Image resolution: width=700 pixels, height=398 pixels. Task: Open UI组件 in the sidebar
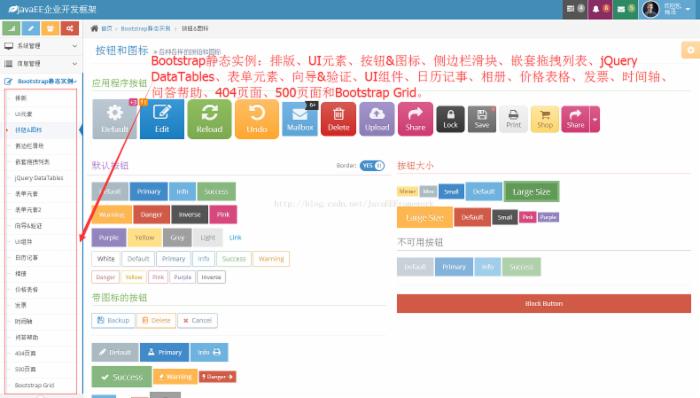(23, 241)
